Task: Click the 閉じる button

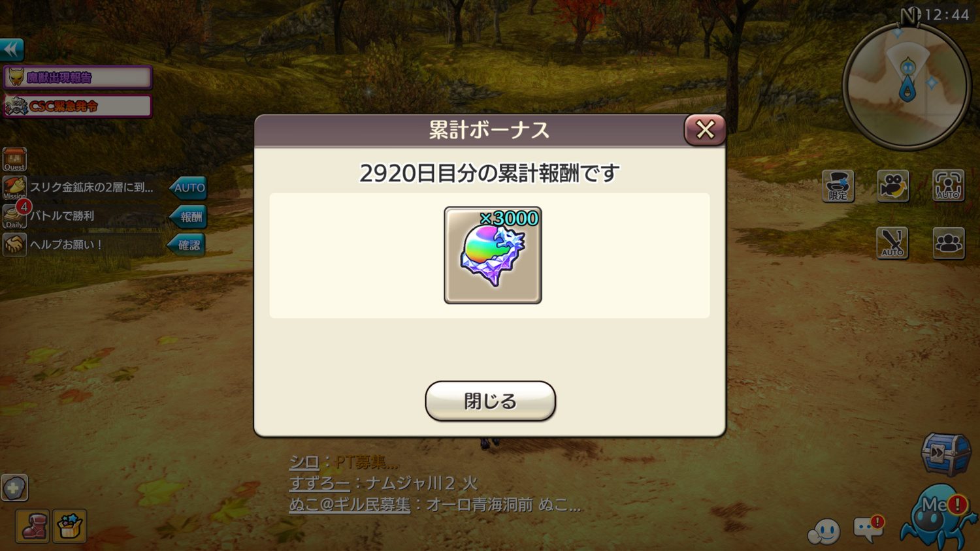Action: [x=490, y=401]
